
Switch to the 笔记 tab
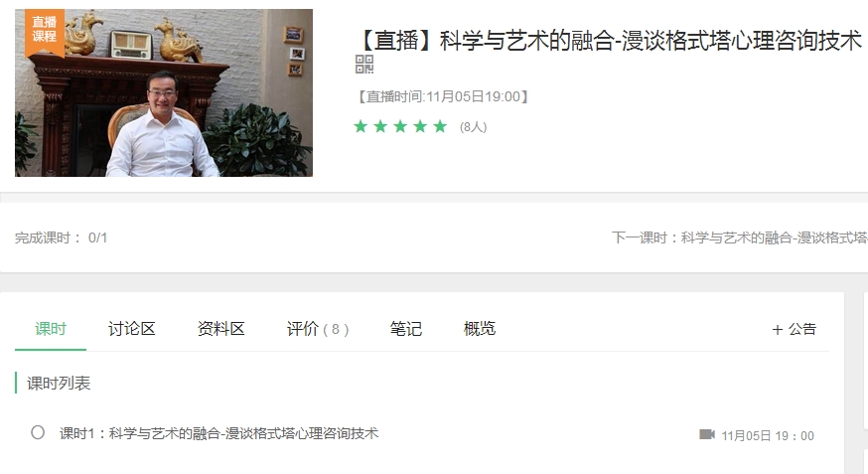coord(406,329)
